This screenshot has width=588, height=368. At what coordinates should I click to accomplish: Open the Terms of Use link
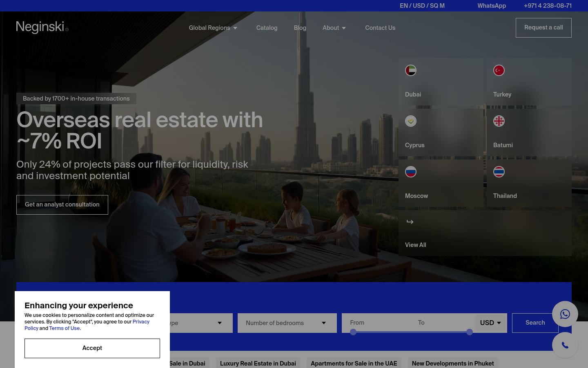(65, 328)
